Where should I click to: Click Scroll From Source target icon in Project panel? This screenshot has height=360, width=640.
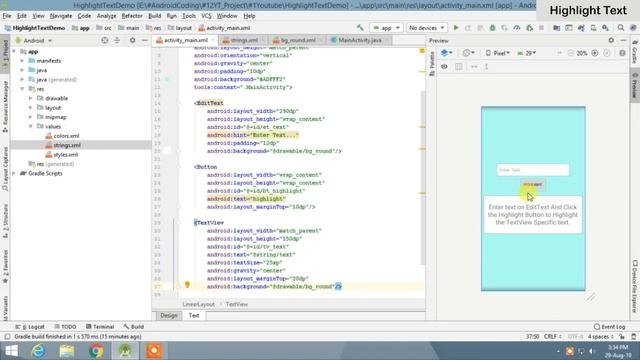click(105, 40)
